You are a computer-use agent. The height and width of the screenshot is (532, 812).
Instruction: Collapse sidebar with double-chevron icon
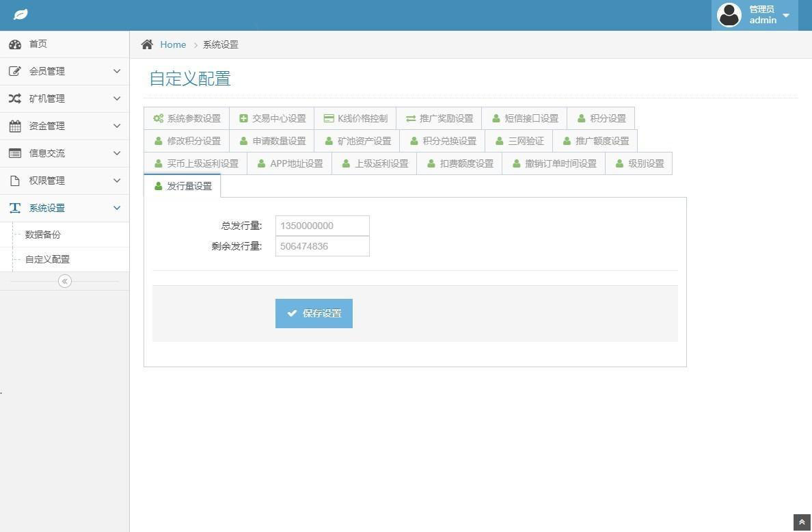click(x=65, y=281)
